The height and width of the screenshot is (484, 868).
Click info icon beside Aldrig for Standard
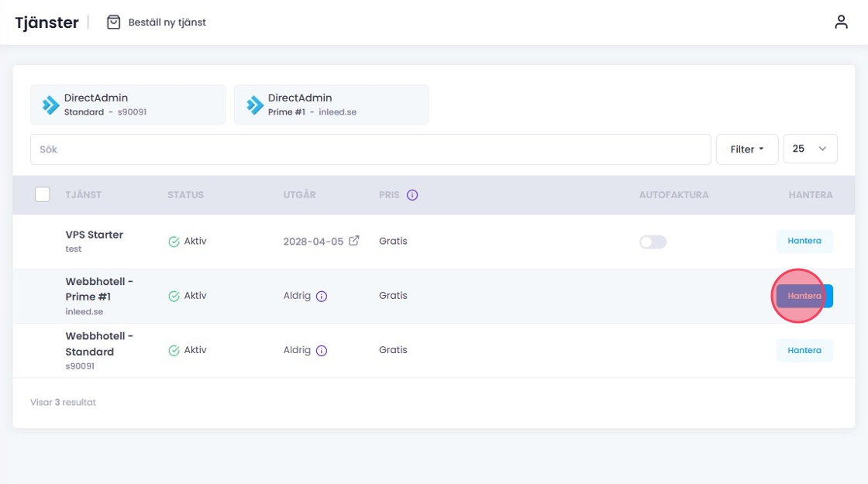(x=322, y=350)
